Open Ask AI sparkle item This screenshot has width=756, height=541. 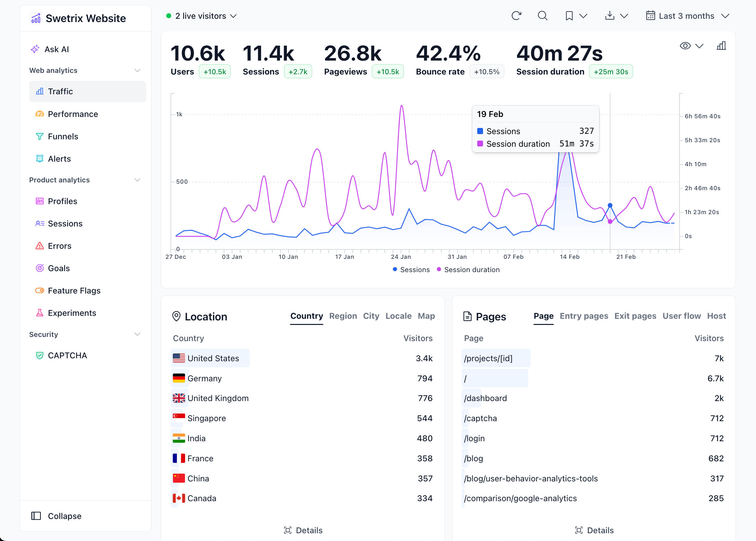click(x=50, y=49)
